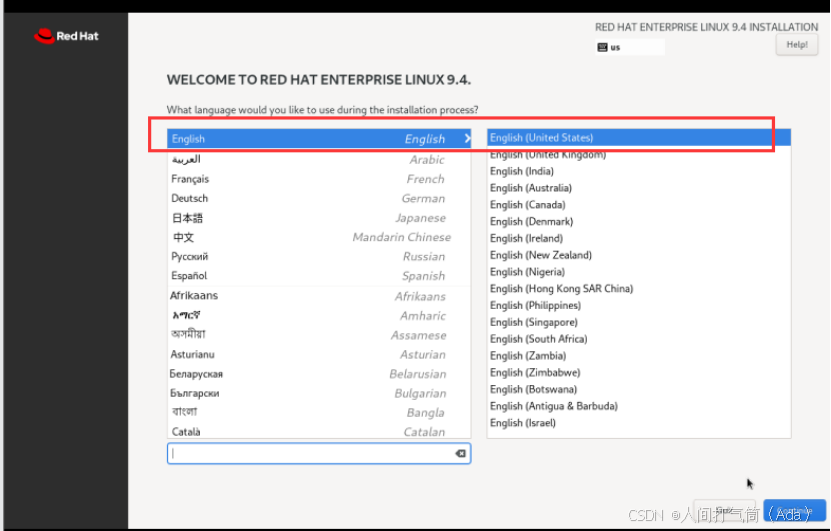This screenshot has height=531, width=831.
Task: Choose English (Australia) locale
Action: click(639, 188)
